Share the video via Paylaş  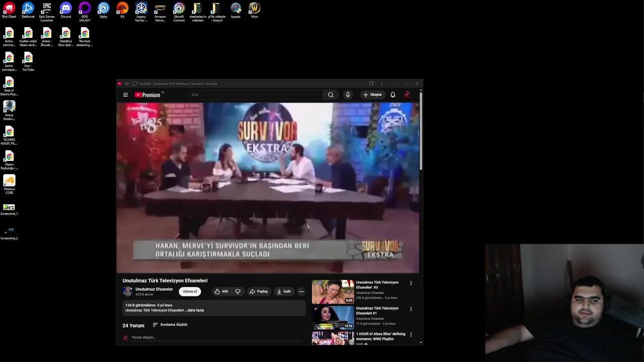[259, 292]
